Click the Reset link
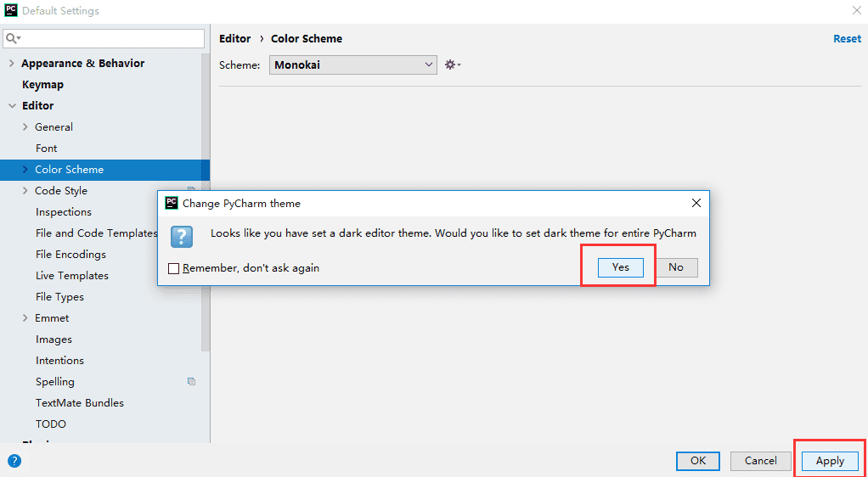This screenshot has height=477, width=868. [847, 39]
